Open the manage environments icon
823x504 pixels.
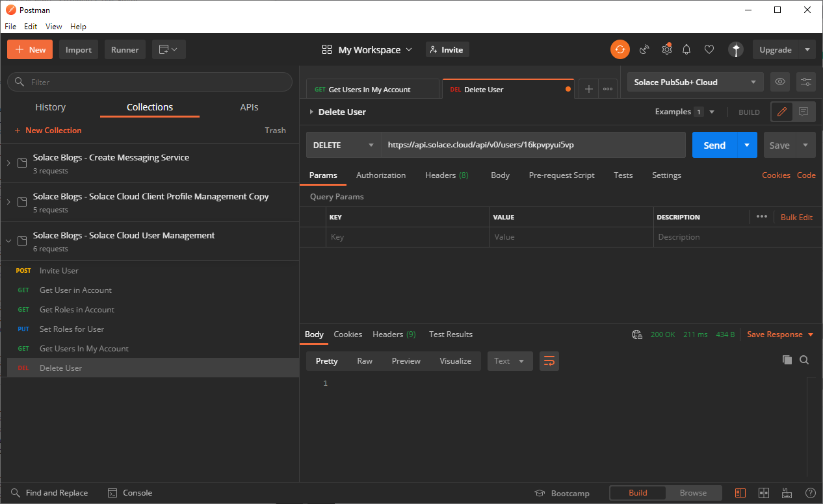tap(806, 82)
